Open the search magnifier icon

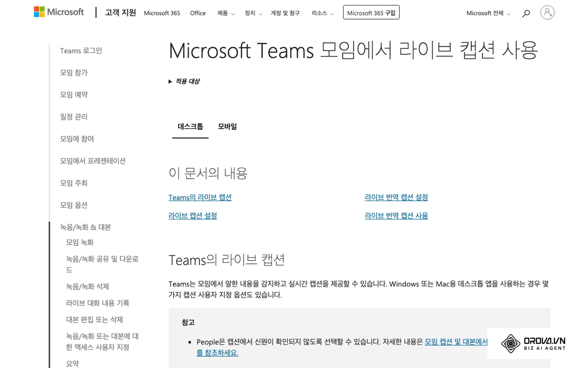[526, 13]
